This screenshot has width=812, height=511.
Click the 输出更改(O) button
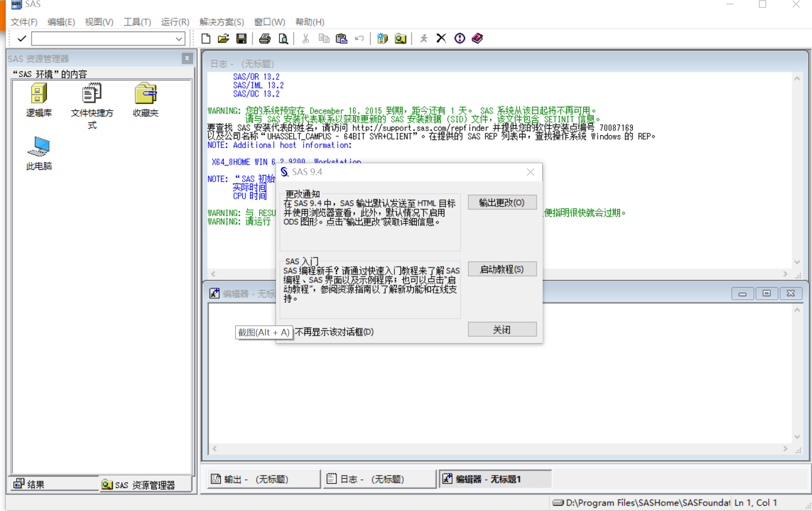(x=502, y=203)
